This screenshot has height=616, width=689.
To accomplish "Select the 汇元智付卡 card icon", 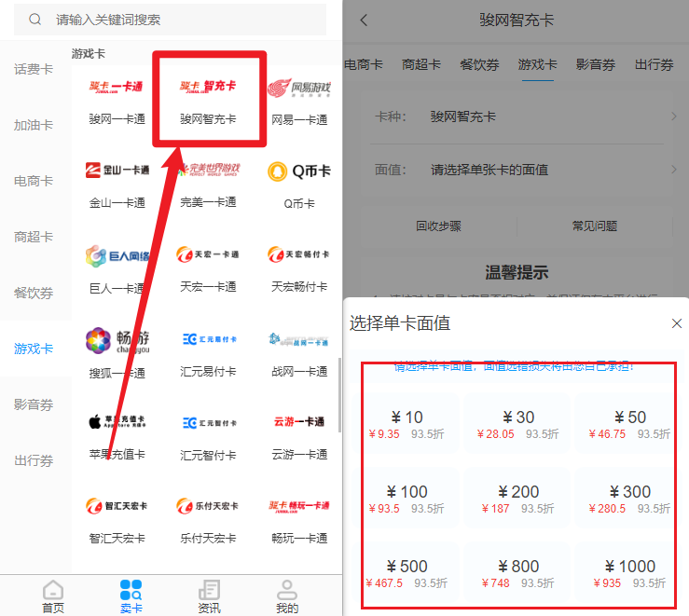I will coord(210,423).
